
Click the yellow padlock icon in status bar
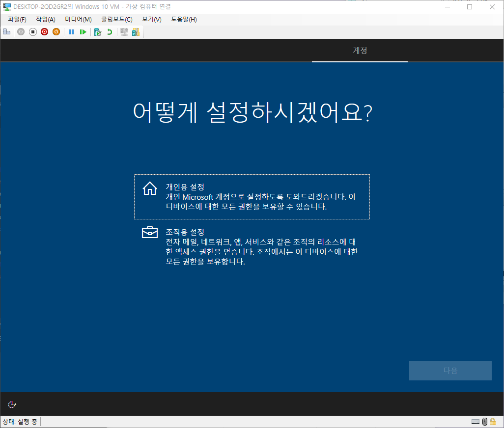tap(493, 421)
